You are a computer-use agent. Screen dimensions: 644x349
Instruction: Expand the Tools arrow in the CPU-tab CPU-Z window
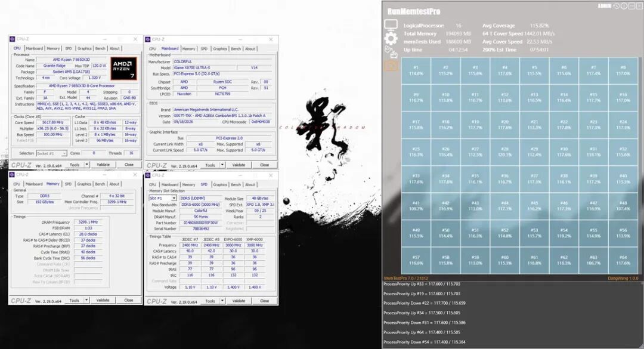pyautogui.click(x=86, y=165)
